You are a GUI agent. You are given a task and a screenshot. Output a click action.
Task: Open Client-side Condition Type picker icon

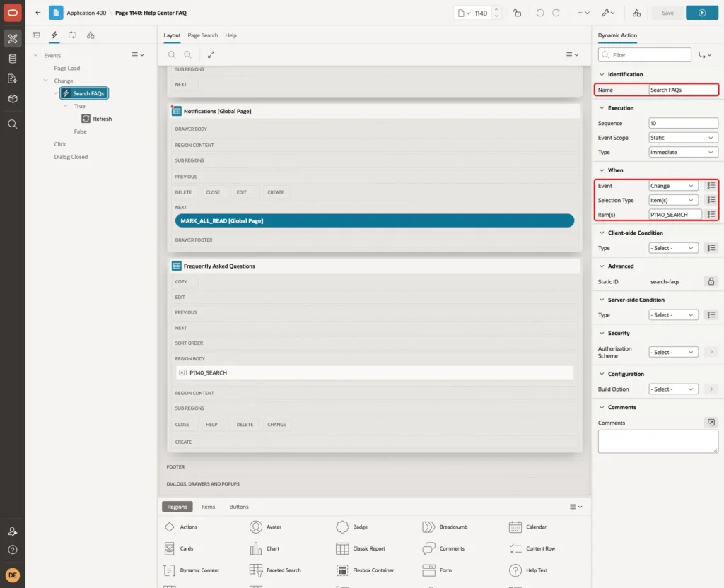coord(711,248)
